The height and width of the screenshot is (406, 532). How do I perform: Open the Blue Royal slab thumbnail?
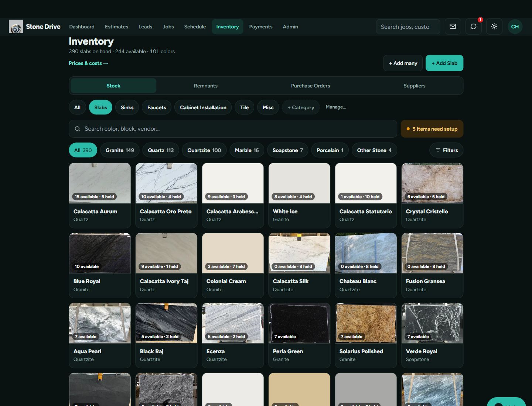point(100,253)
